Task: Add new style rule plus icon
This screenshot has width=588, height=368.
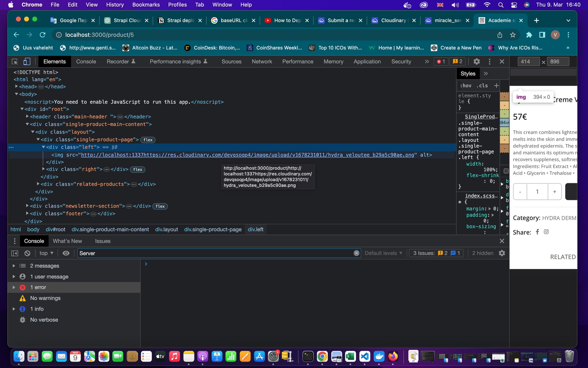Action: (x=496, y=86)
